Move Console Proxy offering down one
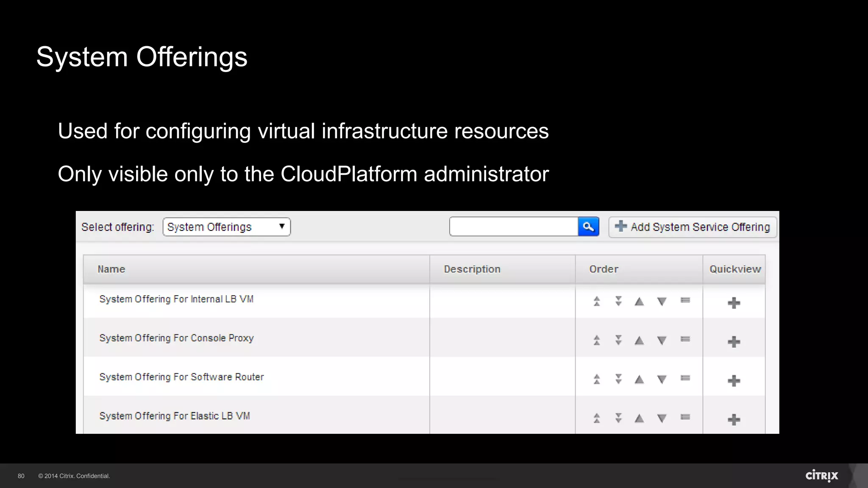Viewport: 868px width, 488px height. (x=662, y=341)
